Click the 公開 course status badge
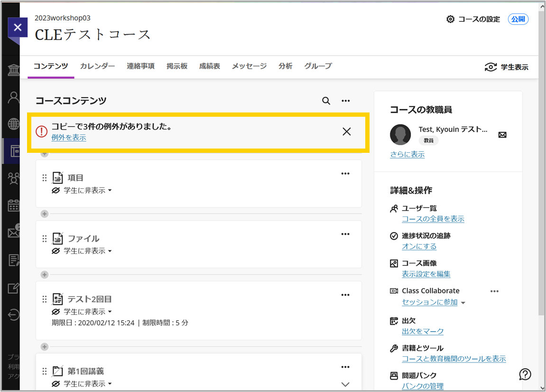 coord(518,19)
